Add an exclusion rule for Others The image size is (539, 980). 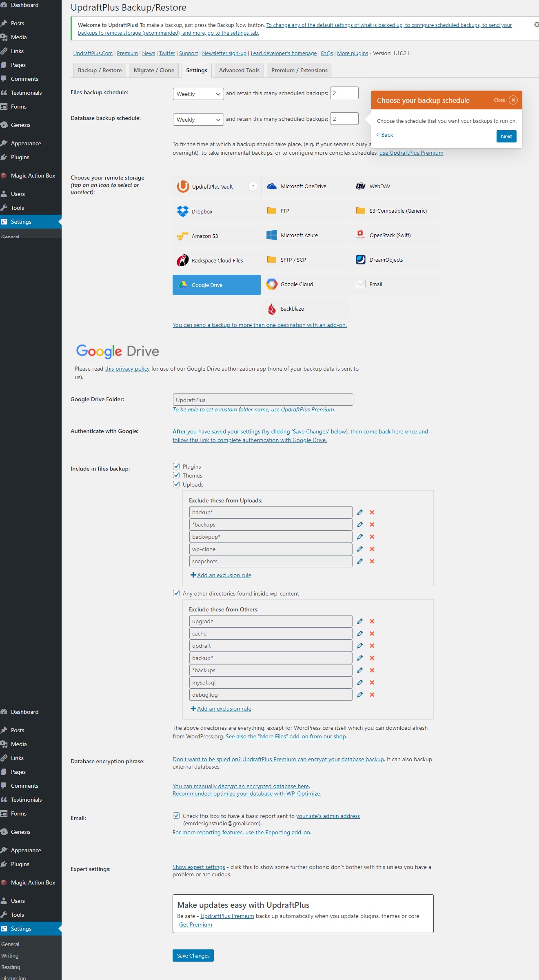click(x=221, y=709)
